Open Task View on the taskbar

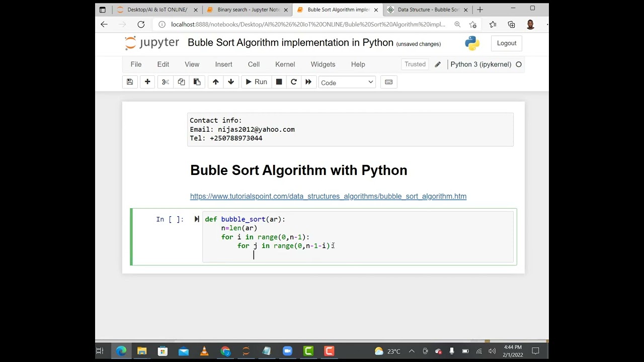[x=100, y=351]
